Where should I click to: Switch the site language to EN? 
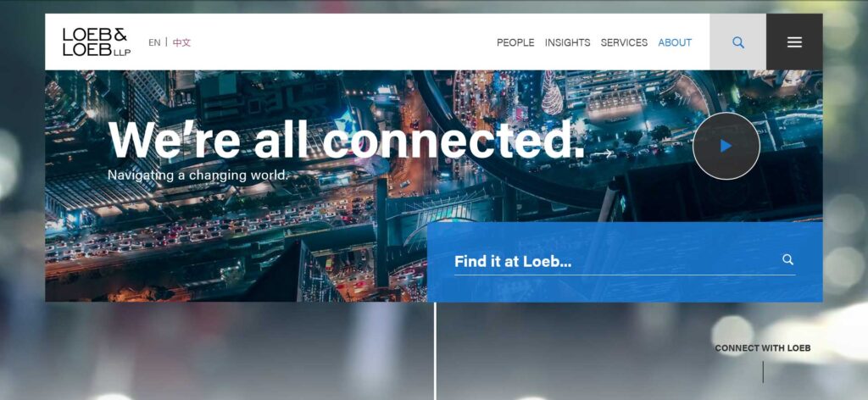[154, 42]
